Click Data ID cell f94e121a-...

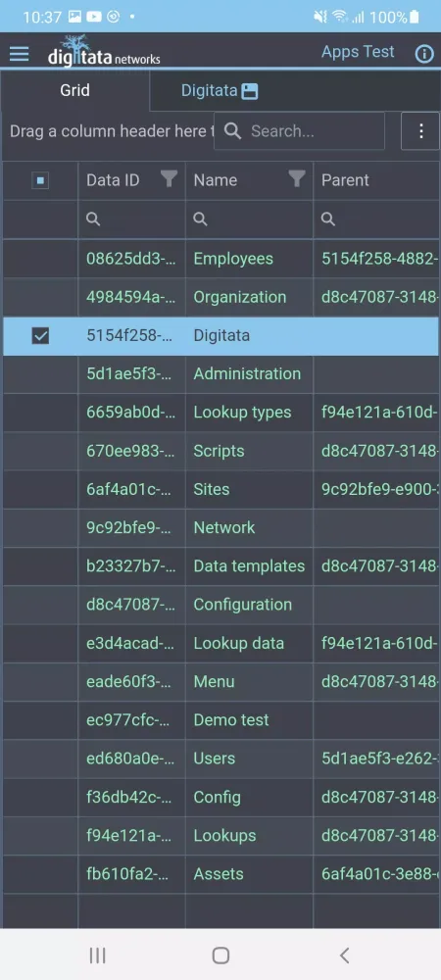coord(131,836)
